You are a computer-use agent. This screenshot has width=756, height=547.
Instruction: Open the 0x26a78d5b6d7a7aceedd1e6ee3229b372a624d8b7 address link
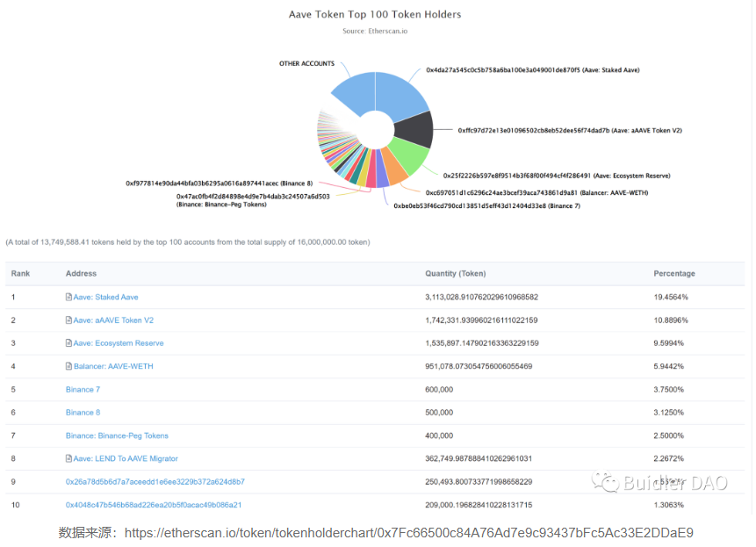pyautogui.click(x=155, y=481)
